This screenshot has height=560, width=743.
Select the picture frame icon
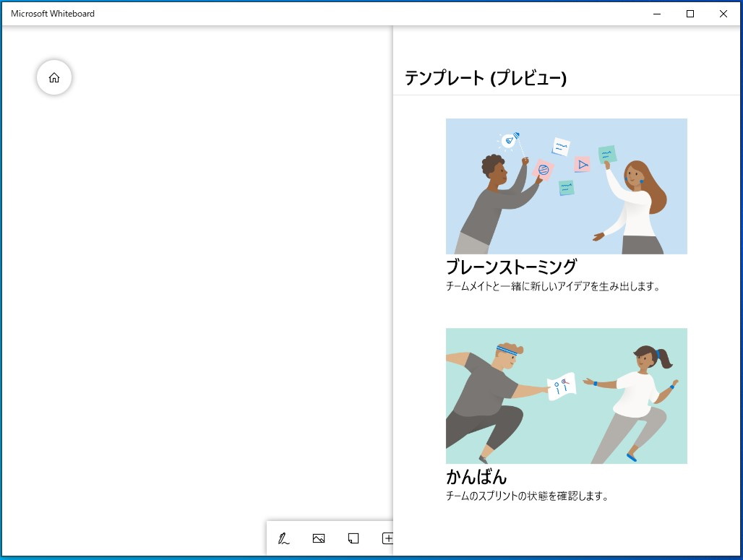(x=318, y=538)
